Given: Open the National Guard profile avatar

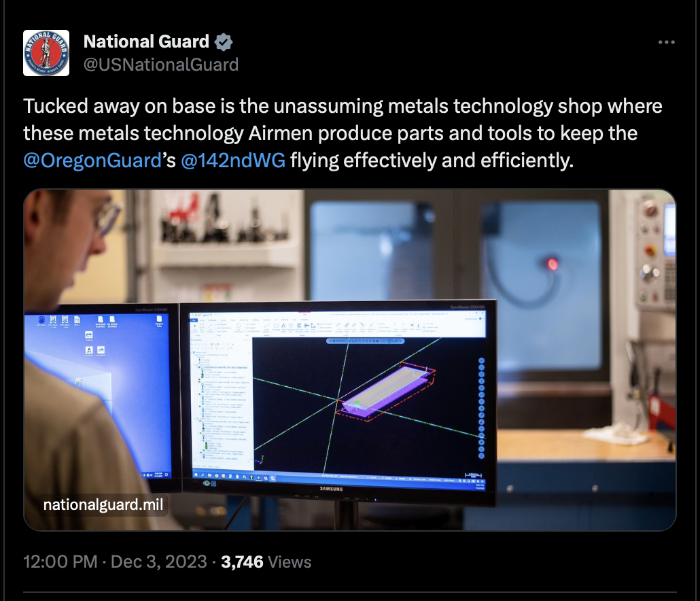Looking at the screenshot, I should [46, 52].
